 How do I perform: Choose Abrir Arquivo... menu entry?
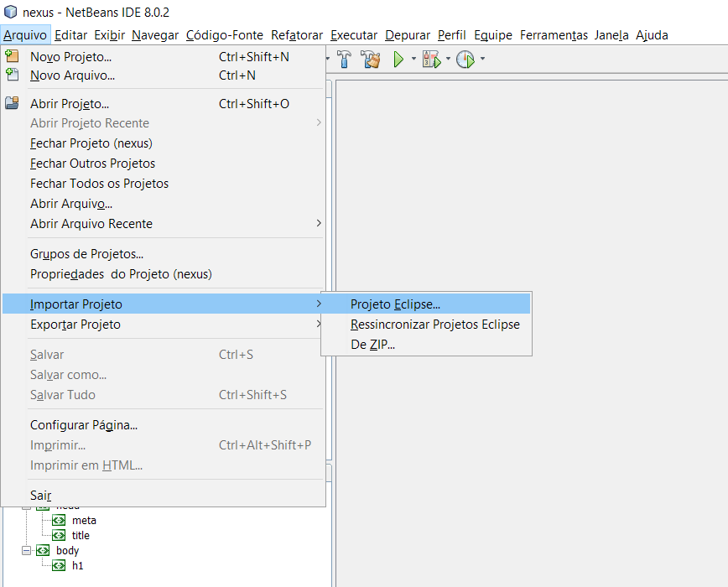point(163,203)
